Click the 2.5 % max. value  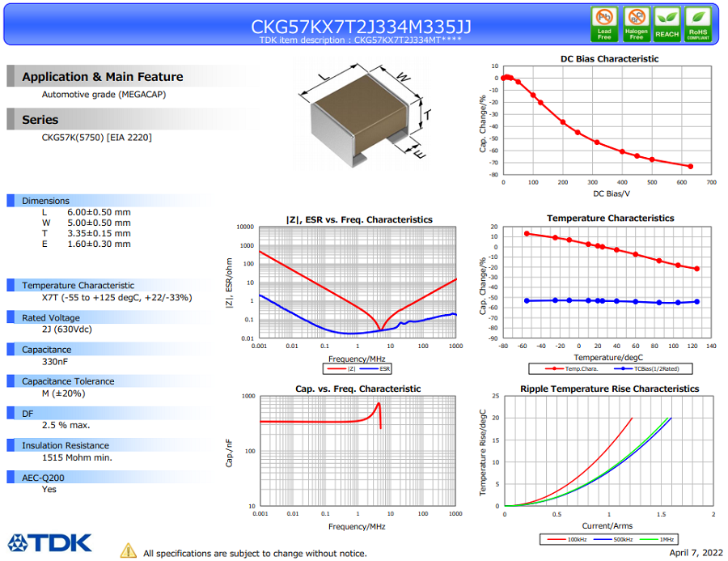[66, 425]
